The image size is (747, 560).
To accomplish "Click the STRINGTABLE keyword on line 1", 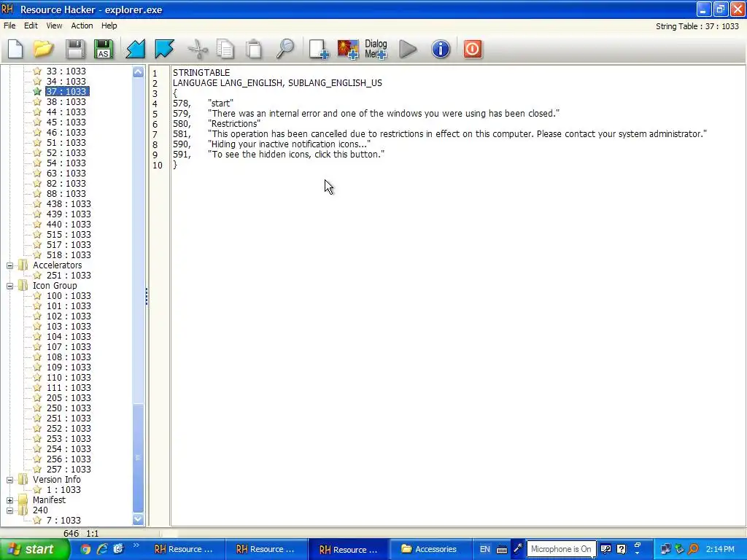I will coord(201,72).
